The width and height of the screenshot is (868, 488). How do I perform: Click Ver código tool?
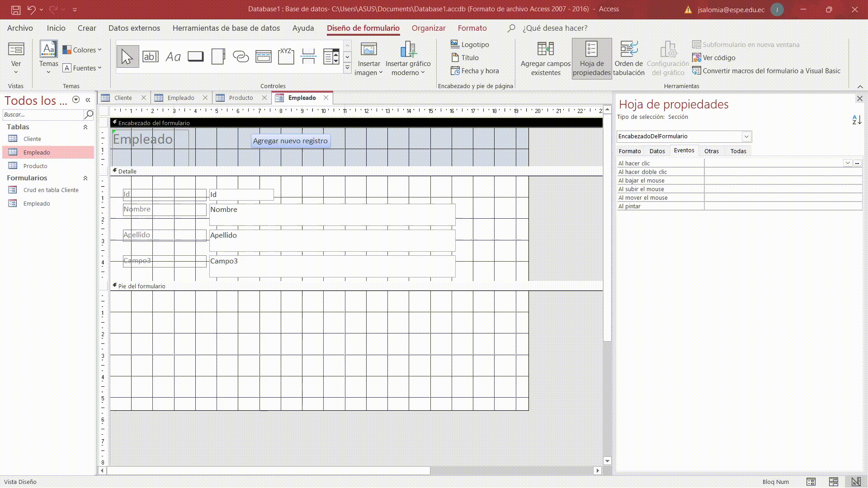point(714,57)
